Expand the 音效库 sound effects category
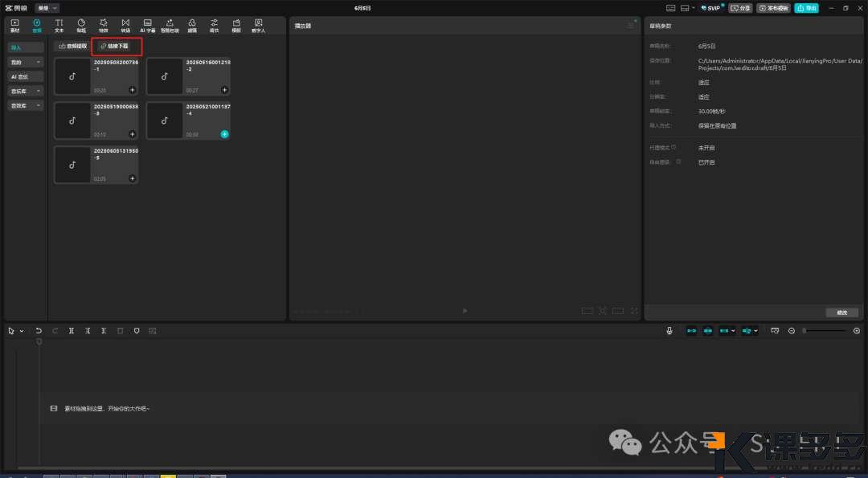Screen dimensions: 868x478 pos(26,106)
